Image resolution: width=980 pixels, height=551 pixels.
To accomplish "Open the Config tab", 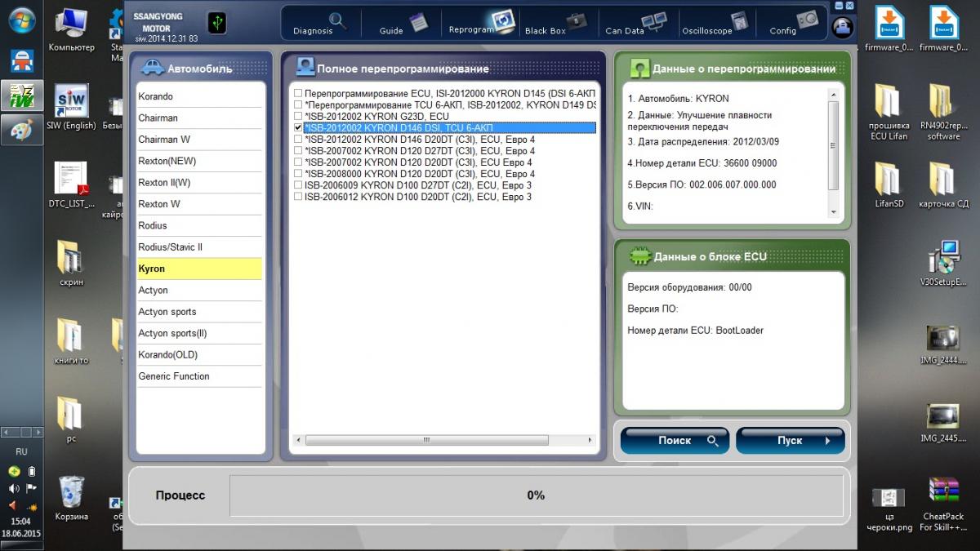I will click(x=794, y=23).
